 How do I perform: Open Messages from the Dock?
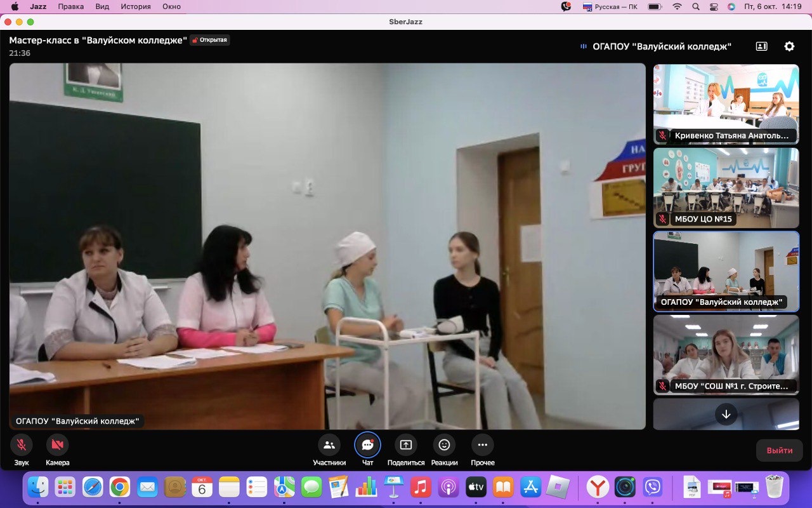[311, 487]
